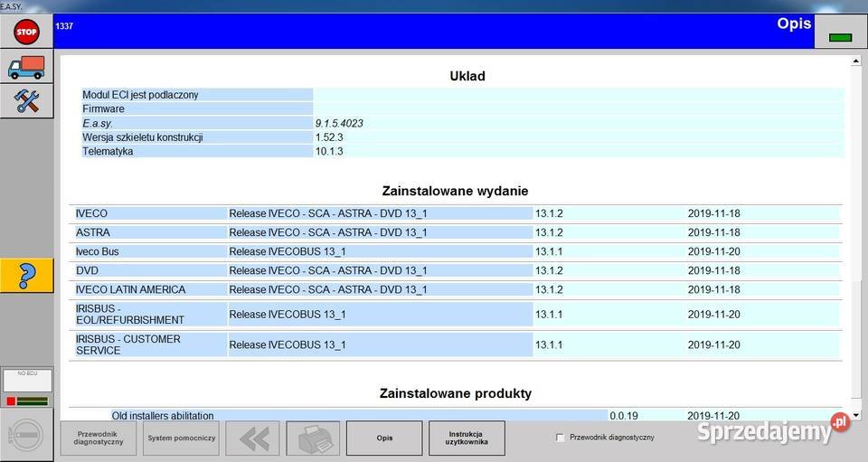The width and height of the screenshot is (868, 462).
Task: Select the 0.0.19 product version
Action: pyautogui.click(x=624, y=416)
